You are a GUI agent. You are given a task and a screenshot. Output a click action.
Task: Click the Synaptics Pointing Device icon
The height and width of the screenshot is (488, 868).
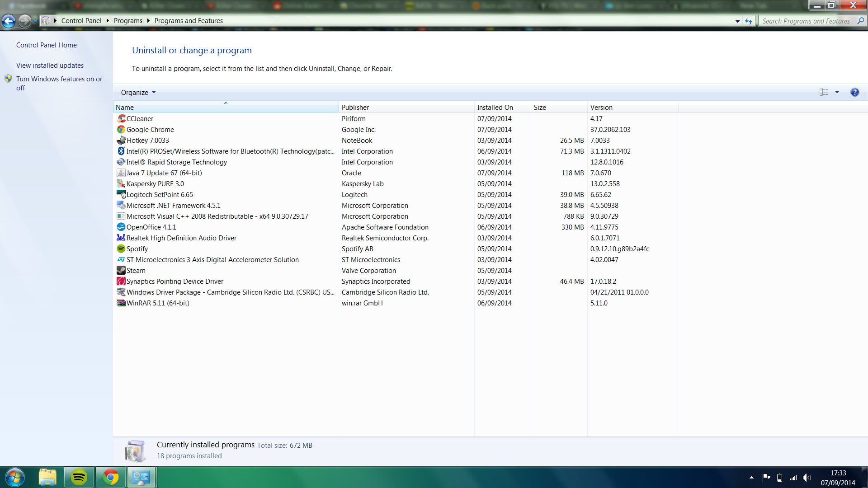tap(121, 281)
